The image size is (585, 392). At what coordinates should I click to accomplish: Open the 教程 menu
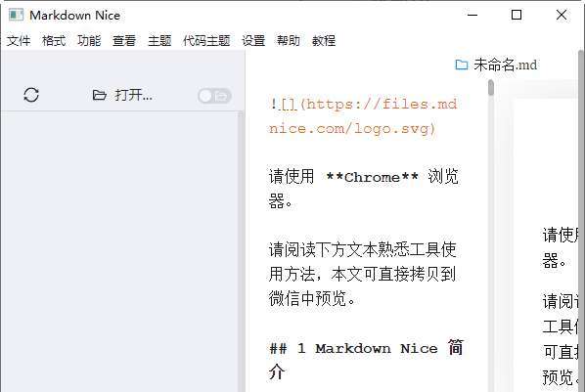click(324, 40)
